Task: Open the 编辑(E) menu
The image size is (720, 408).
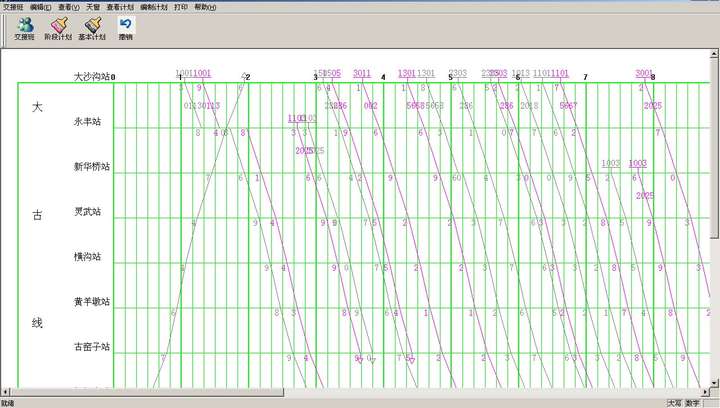Action: tap(40, 7)
